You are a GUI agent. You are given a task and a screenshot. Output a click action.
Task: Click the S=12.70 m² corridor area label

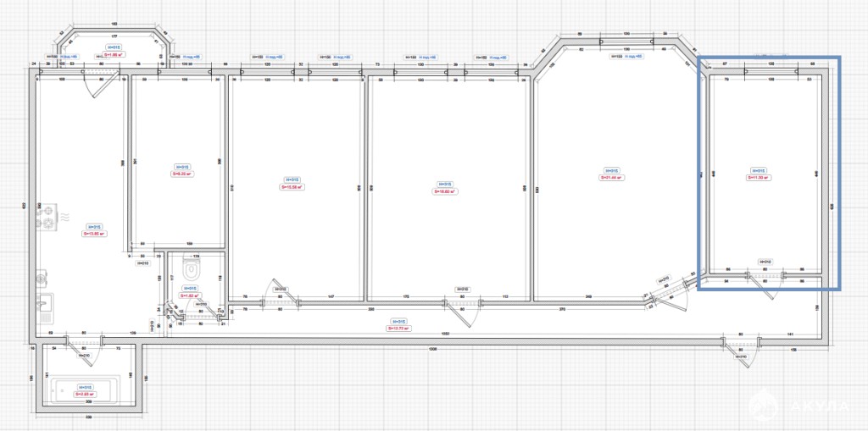point(398,328)
